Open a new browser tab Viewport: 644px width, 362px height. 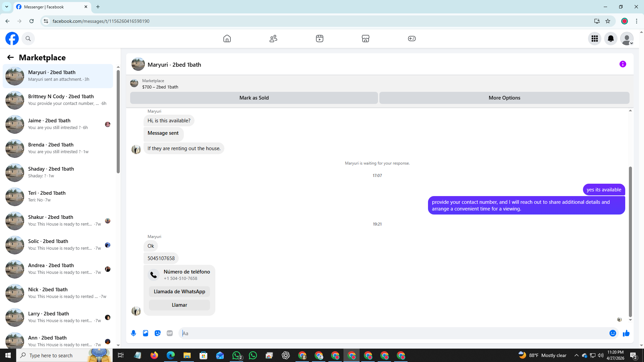98,7
